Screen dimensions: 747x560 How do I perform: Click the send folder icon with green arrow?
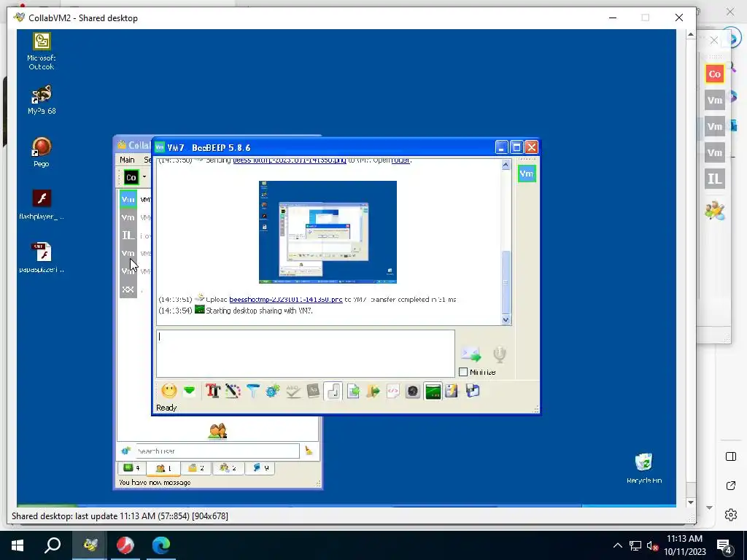click(373, 391)
